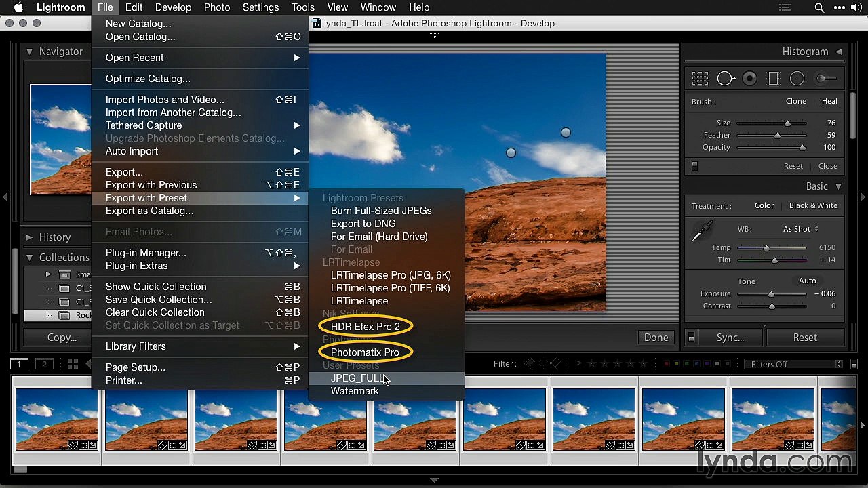
Task: Click Close in Spot Removal panel
Action: (x=827, y=166)
